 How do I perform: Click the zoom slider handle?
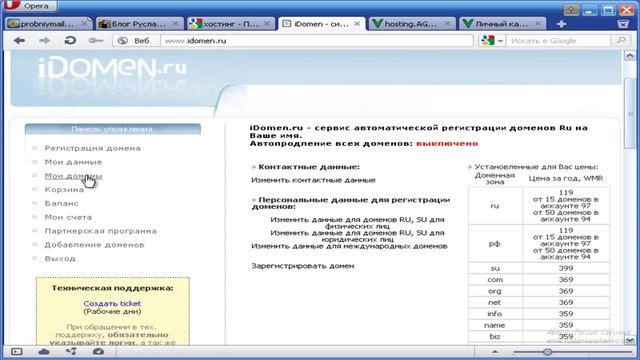pos(547,351)
